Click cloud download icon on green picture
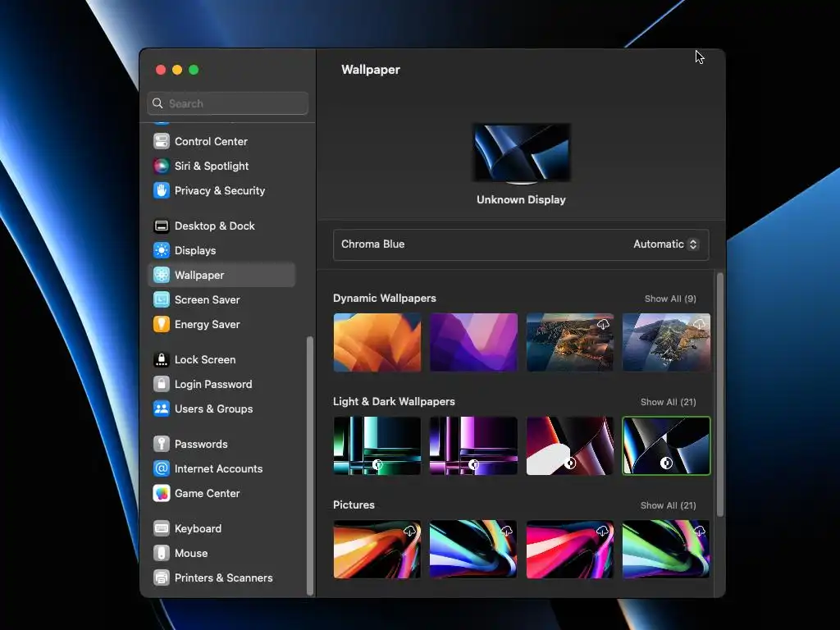This screenshot has height=630, width=840. [699, 531]
